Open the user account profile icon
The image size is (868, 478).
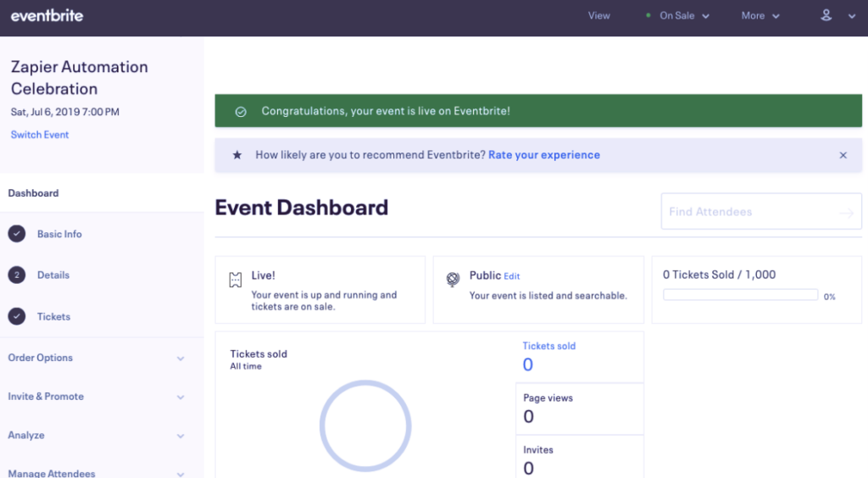click(x=826, y=15)
